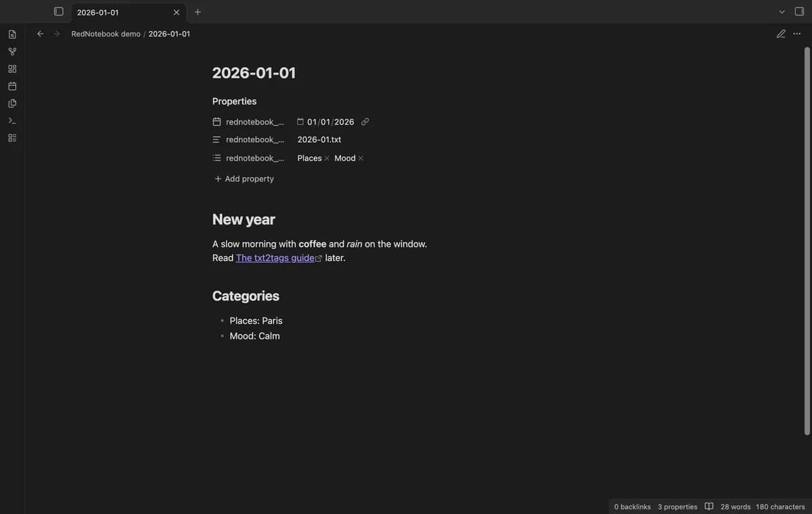The width and height of the screenshot is (812, 514).
Task: Remove the Mood tag pill
Action: tap(361, 158)
